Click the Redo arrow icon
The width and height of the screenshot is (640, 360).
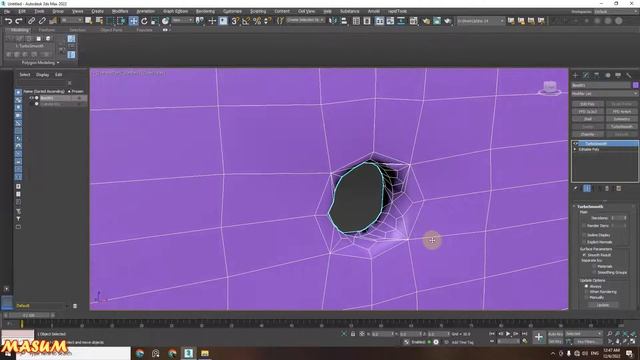tap(18, 21)
